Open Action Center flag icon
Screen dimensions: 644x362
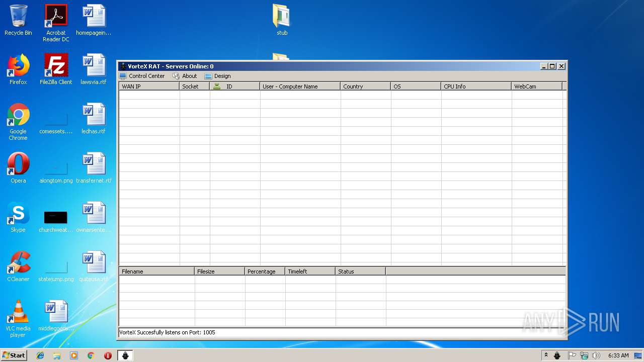[x=572, y=355]
